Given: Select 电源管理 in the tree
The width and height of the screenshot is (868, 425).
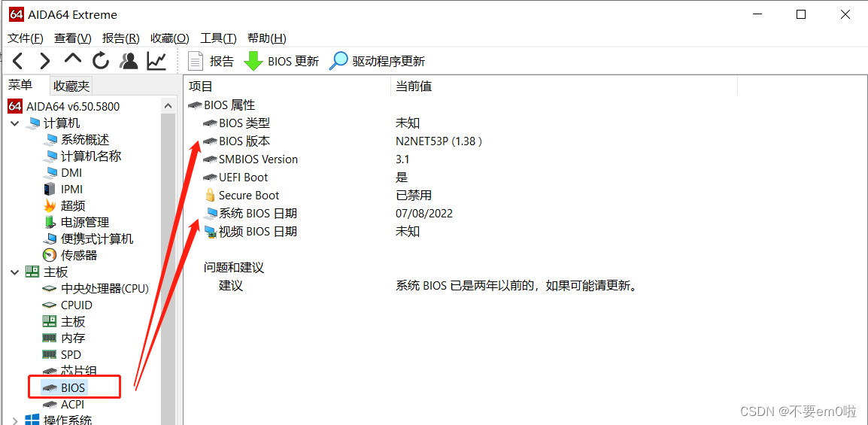Looking at the screenshot, I should coord(77,223).
